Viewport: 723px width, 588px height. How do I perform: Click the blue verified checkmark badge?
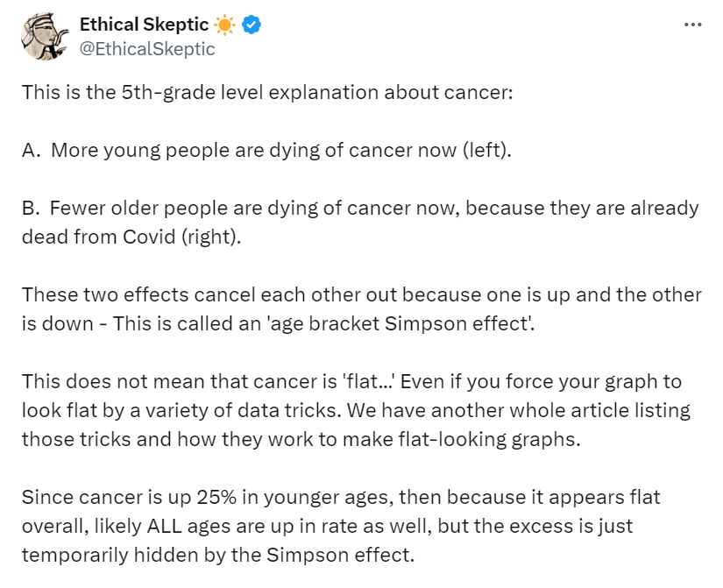[252, 25]
